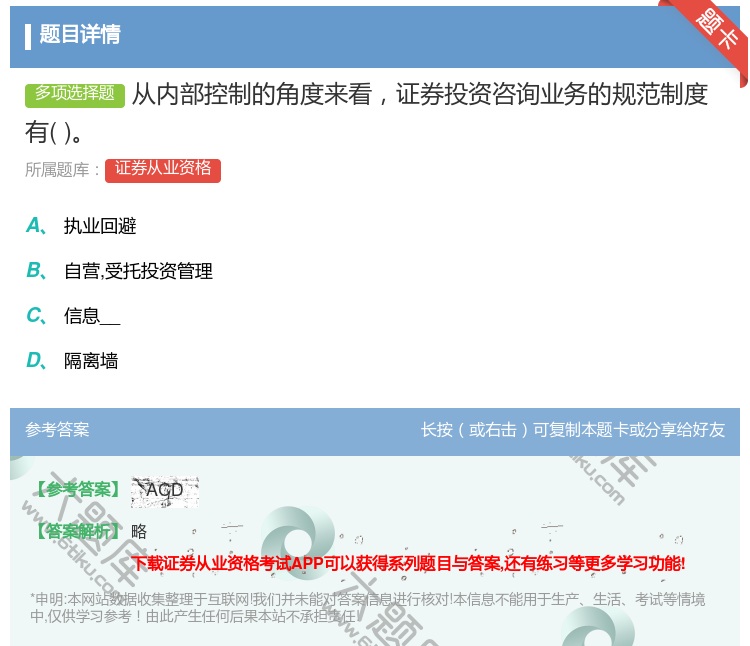
Task: Open the 证券从业资格 question bank tag
Action: click(x=163, y=170)
